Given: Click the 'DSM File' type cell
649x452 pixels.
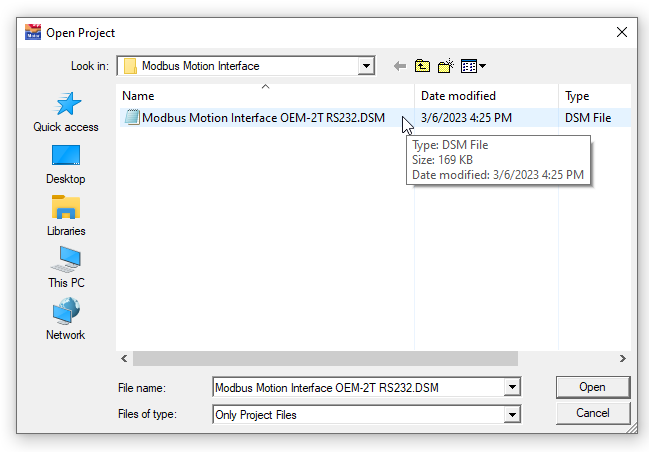Looking at the screenshot, I should [x=588, y=118].
